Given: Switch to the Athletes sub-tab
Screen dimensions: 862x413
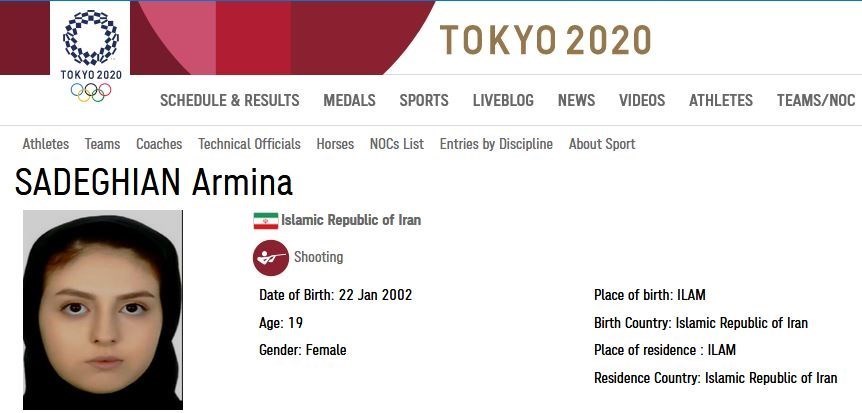Looking at the screenshot, I should click(x=46, y=144).
